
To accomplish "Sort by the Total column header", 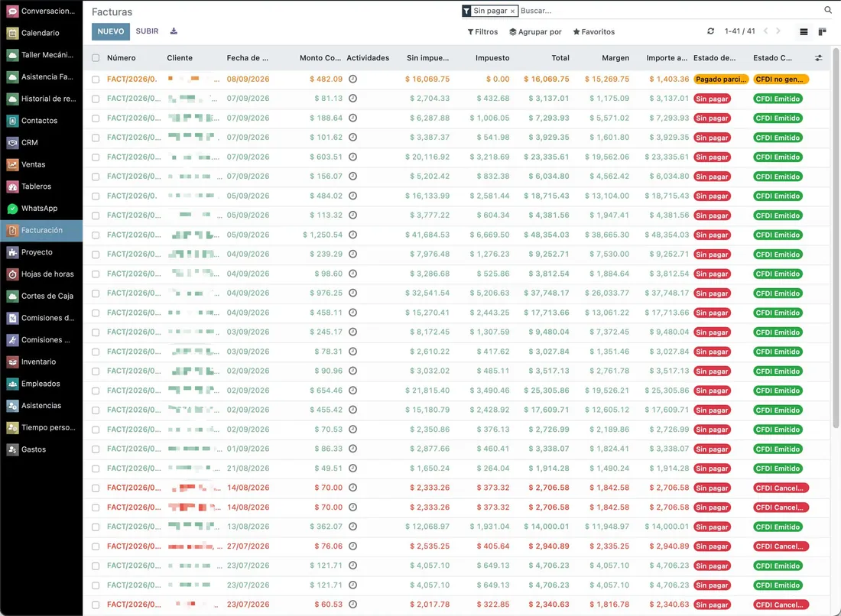I will (560, 57).
